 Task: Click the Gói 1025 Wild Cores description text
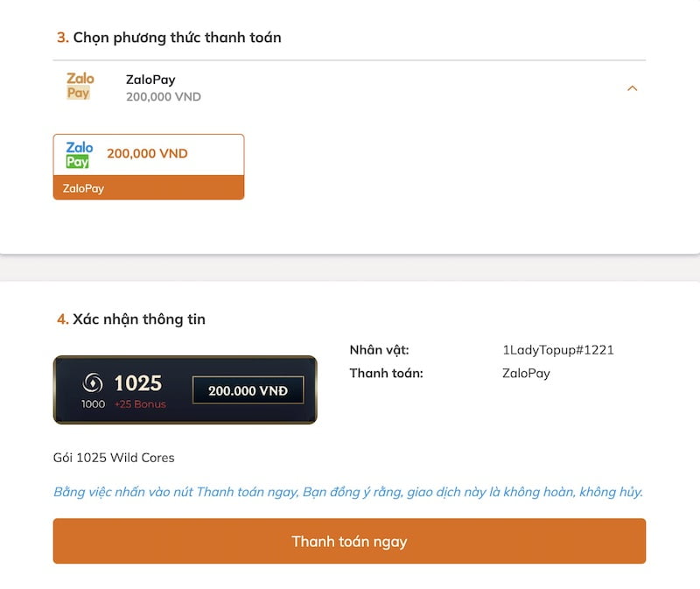114,458
